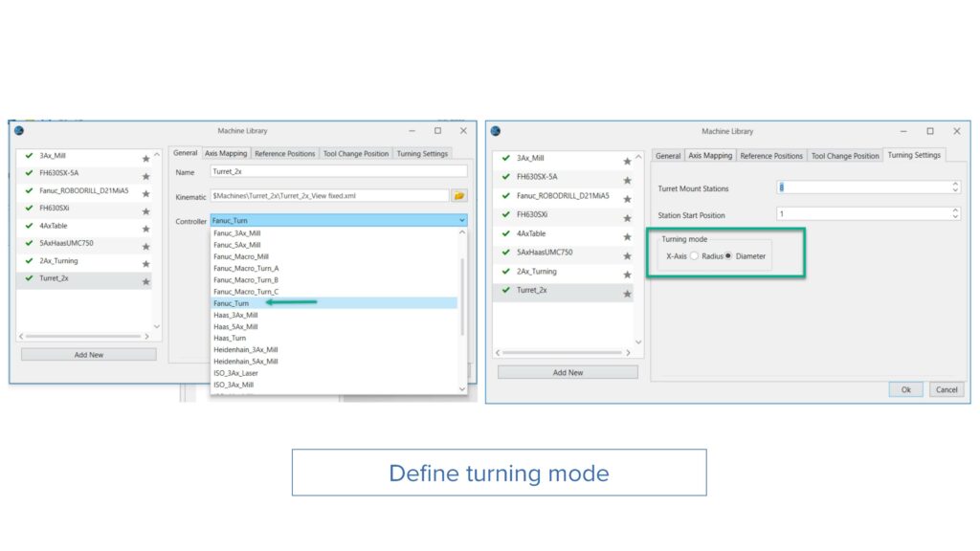980x551 pixels.
Task: Select the Radius turning mode option
Action: pyautogui.click(x=695, y=256)
